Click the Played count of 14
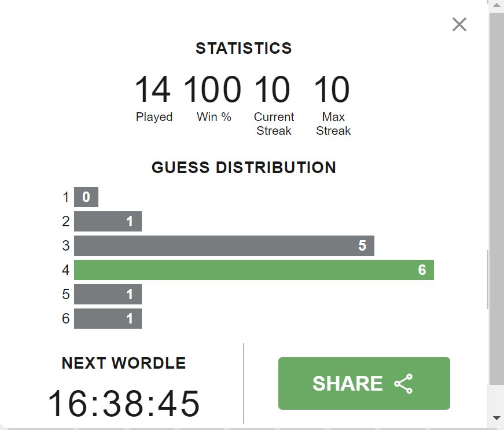 (x=153, y=89)
